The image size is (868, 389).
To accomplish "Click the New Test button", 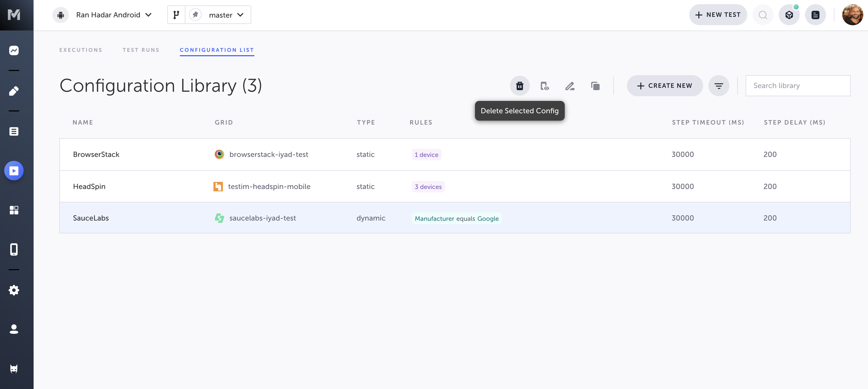I will point(718,15).
